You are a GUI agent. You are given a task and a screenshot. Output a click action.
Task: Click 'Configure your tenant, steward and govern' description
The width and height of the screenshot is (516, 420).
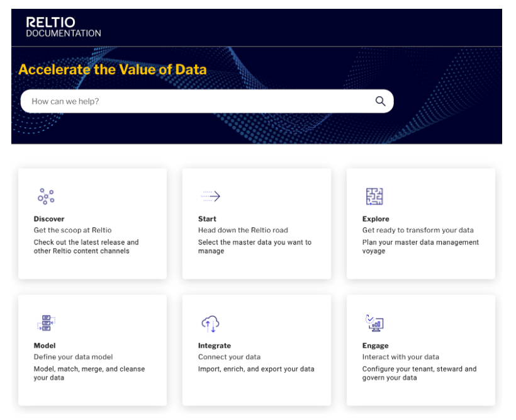[419, 373]
